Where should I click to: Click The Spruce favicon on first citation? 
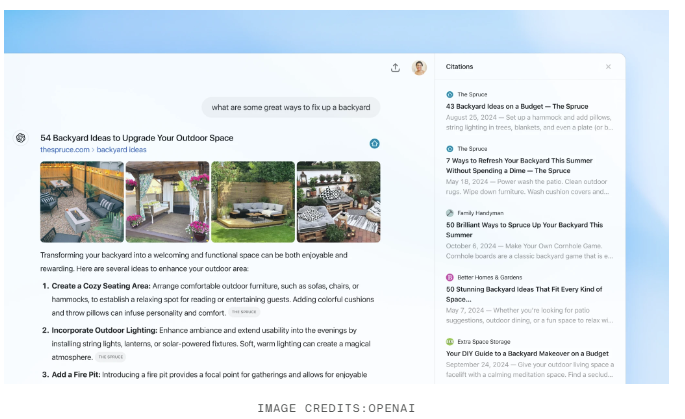click(450, 94)
